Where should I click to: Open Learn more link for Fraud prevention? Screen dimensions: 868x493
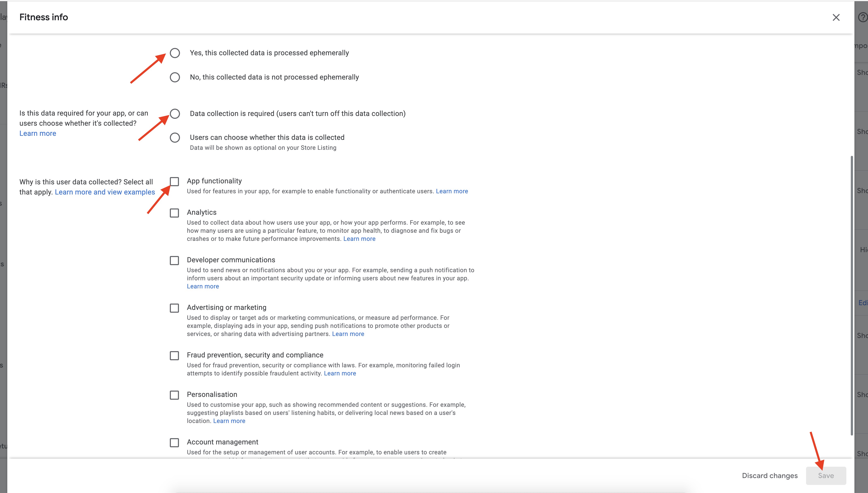click(x=340, y=373)
